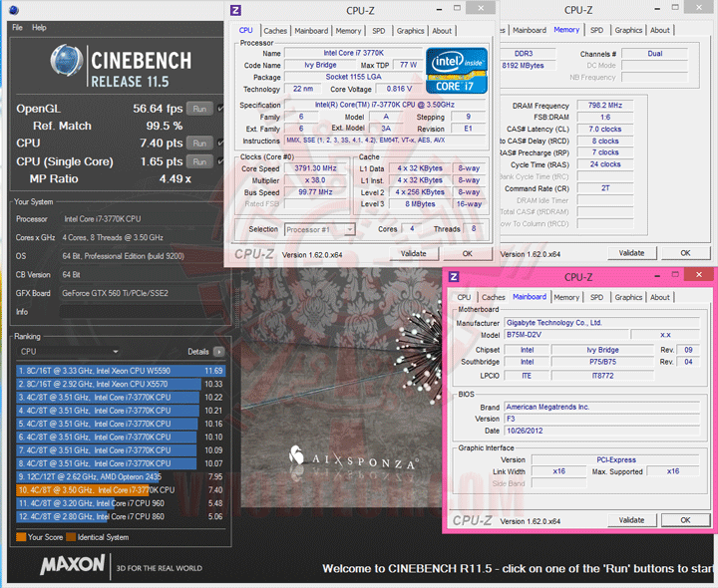Switch to Caches tab in CPU-Z CPU window
Viewport: 718px width, 588px height.
pos(275,31)
